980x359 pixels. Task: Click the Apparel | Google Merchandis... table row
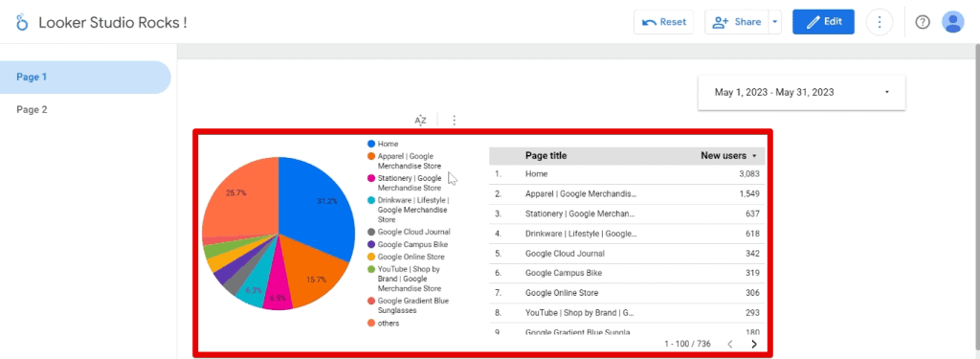coord(627,194)
